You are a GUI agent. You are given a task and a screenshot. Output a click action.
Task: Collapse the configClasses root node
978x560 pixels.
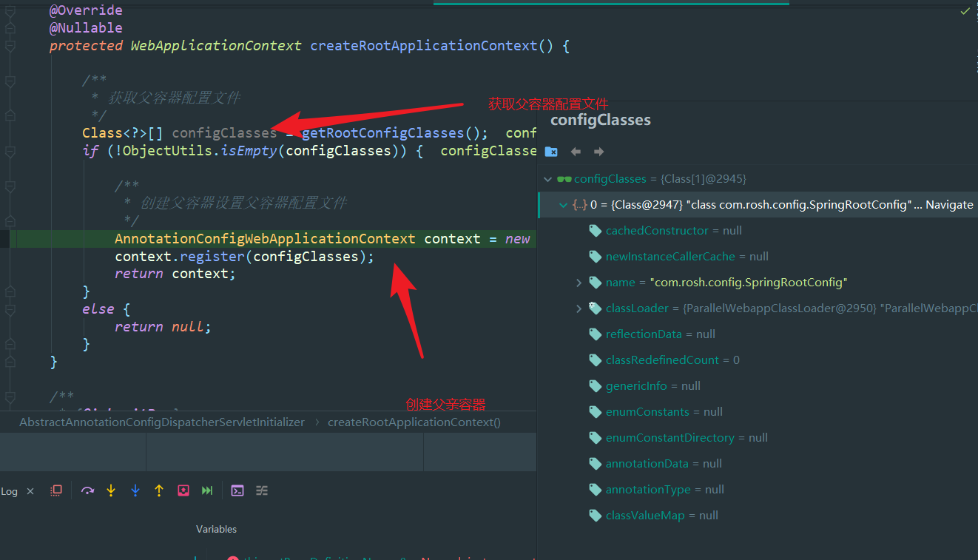point(548,179)
